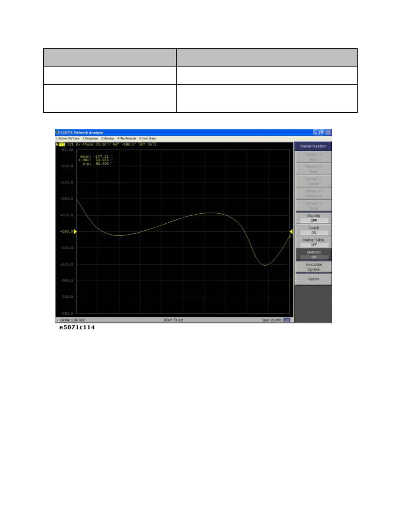
Task: Click the IFBW 70 kHz status text
Action: pyautogui.click(x=173, y=320)
